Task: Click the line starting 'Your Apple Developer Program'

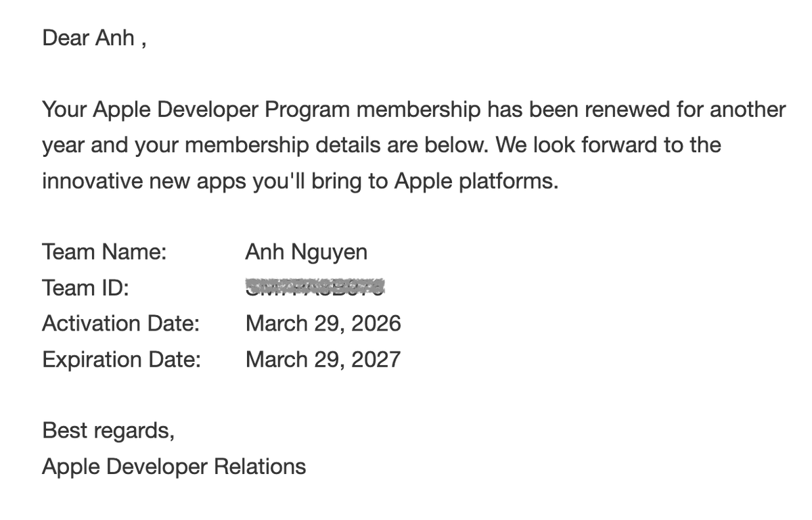Action: [414, 110]
